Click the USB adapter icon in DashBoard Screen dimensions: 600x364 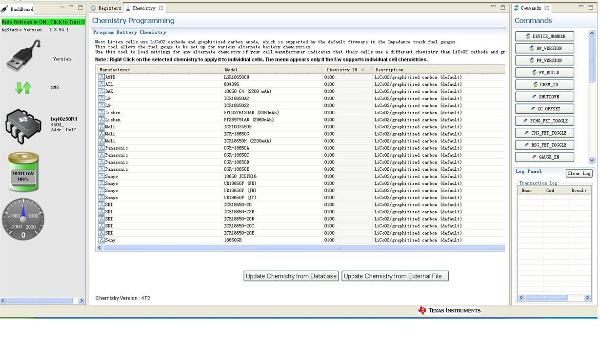point(23,55)
